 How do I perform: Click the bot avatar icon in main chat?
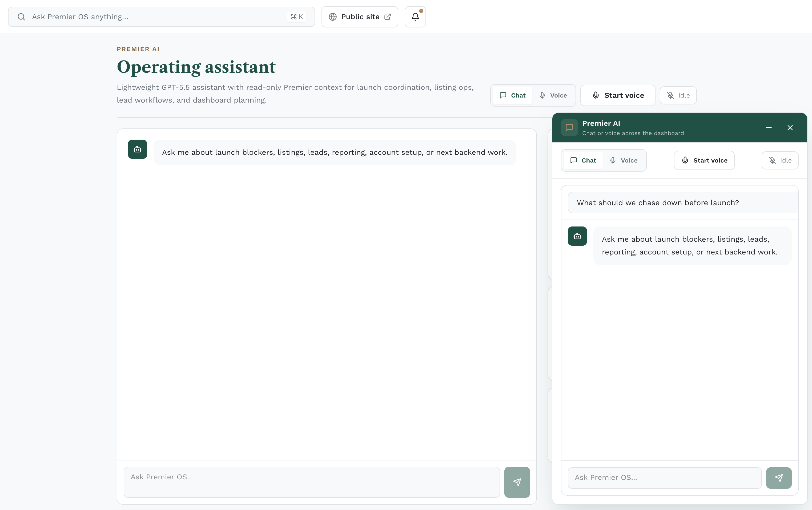[138, 149]
